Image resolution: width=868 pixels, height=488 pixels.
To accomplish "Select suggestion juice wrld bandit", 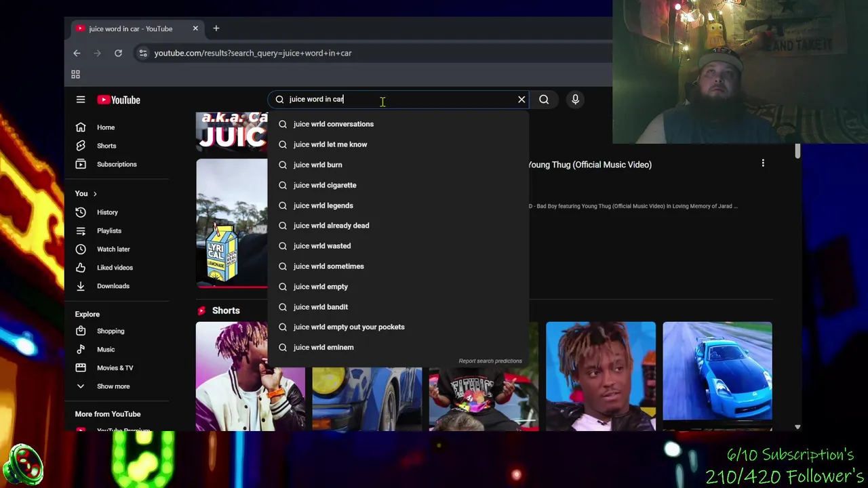I will (x=399, y=307).
